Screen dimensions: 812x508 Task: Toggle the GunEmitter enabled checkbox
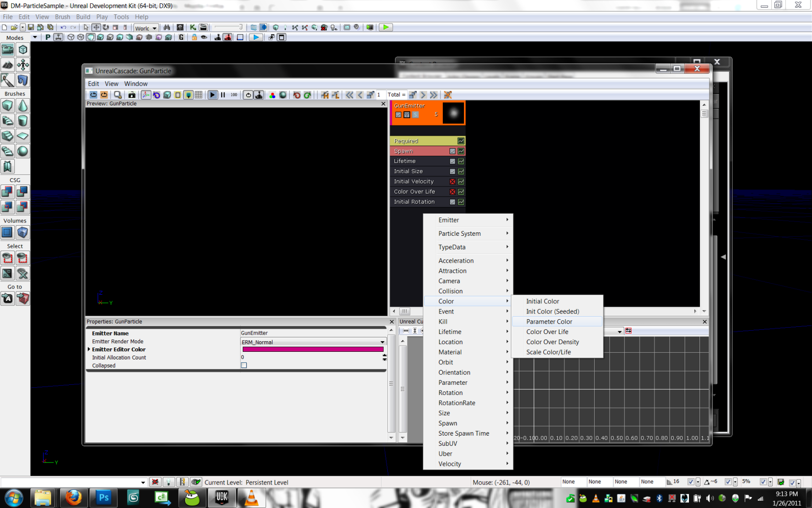398,115
